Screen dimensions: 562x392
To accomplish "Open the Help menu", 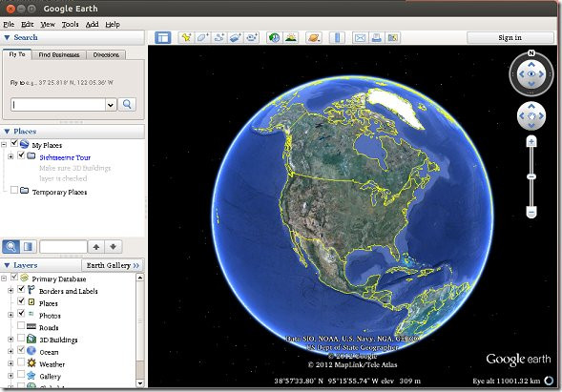I will 113,25.
